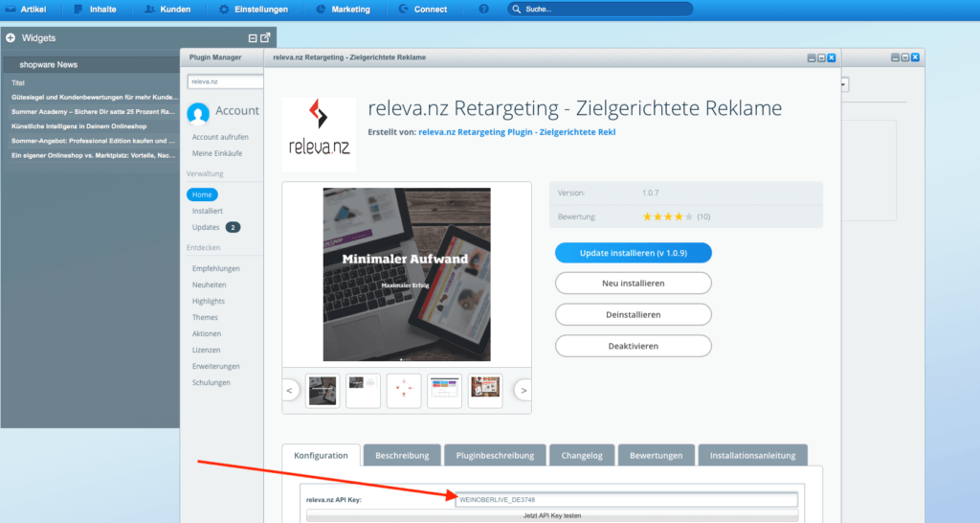Open Empfehlungen in Entdecken
This screenshot has width=980, height=523.
pos(215,268)
